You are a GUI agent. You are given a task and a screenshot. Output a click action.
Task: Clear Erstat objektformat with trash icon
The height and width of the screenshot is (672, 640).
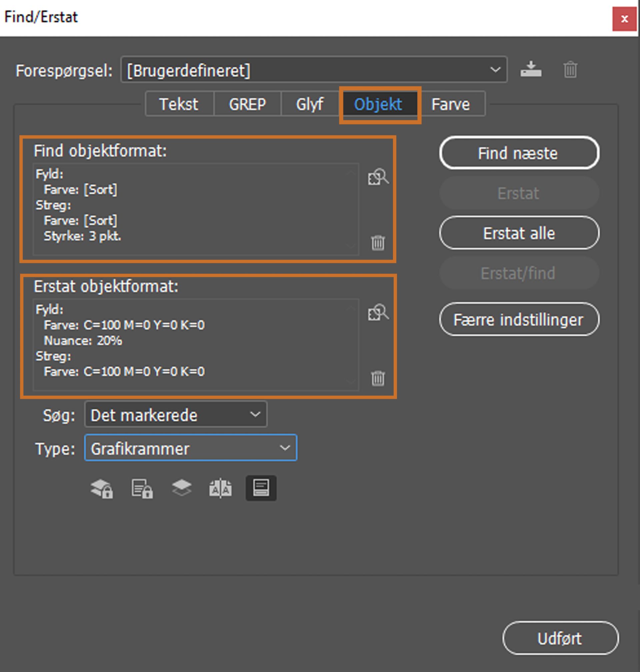(378, 378)
